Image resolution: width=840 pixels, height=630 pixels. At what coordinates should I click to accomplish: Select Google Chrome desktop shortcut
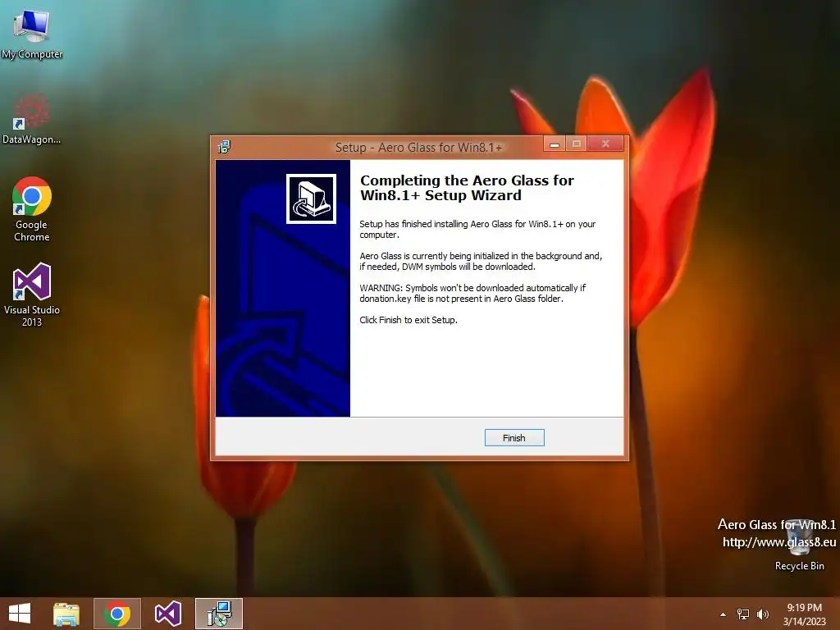(32, 209)
